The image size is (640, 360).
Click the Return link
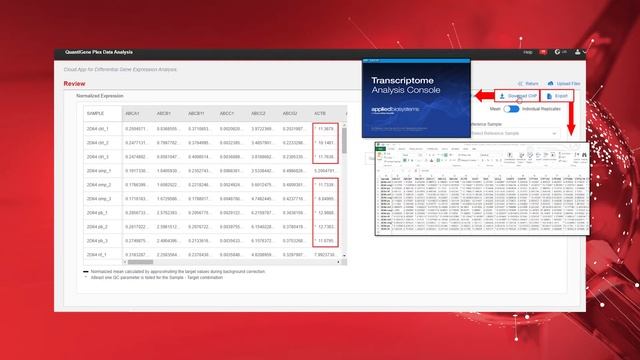(x=528, y=84)
